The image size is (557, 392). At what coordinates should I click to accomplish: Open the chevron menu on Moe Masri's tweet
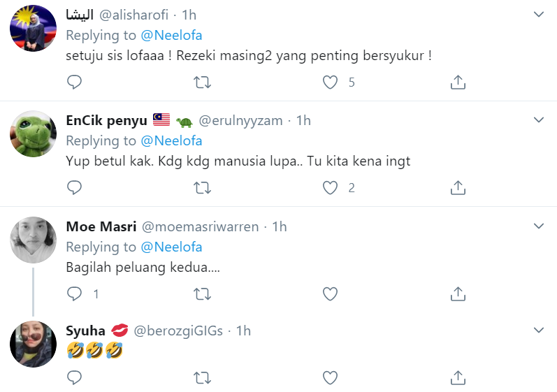[x=539, y=226]
